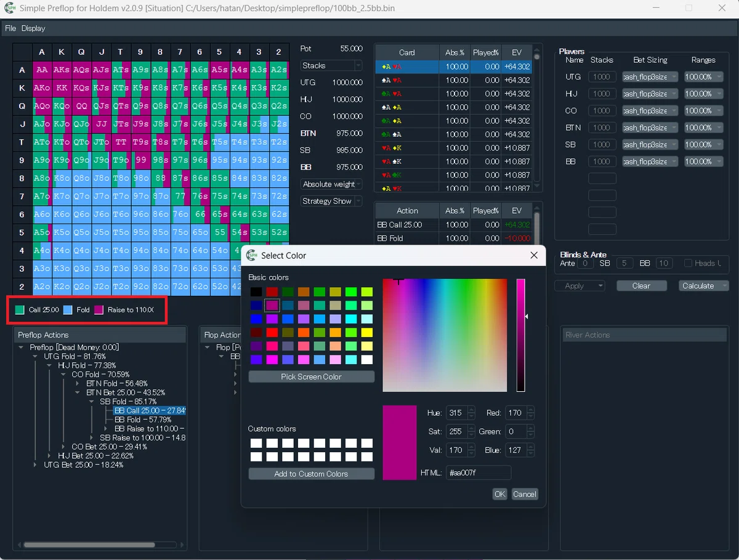
Task: Open the Strategy Show dropdown
Action: tap(331, 201)
